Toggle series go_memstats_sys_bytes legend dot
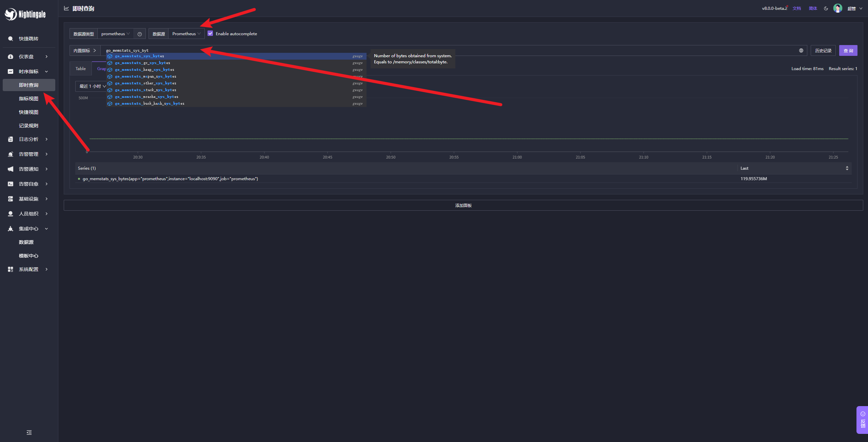Image resolution: width=868 pixels, height=442 pixels. tap(79, 179)
